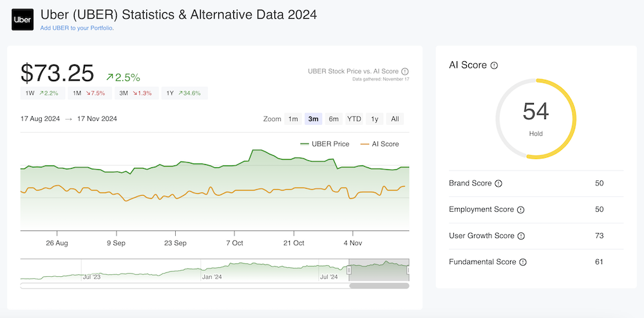Set chart zoom to 1y
This screenshot has width=644, height=318.
tap(374, 119)
